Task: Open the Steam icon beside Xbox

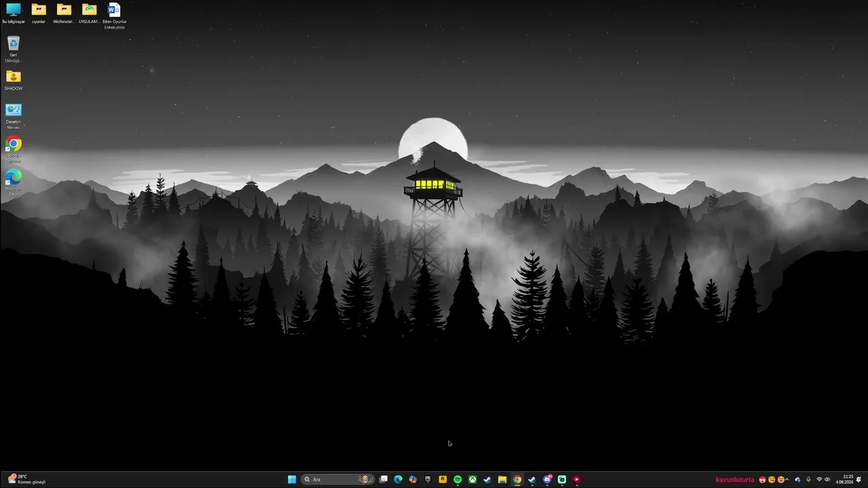Action: (x=487, y=479)
